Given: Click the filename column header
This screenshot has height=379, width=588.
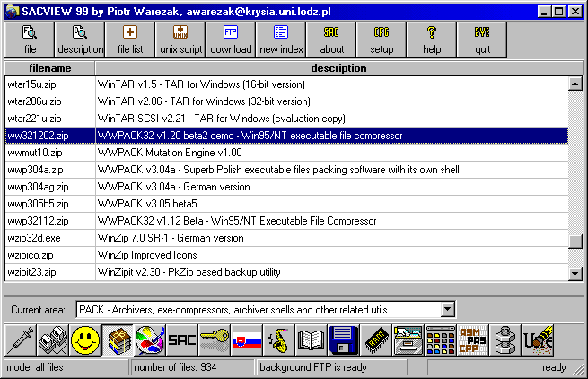Looking at the screenshot, I should [49, 68].
